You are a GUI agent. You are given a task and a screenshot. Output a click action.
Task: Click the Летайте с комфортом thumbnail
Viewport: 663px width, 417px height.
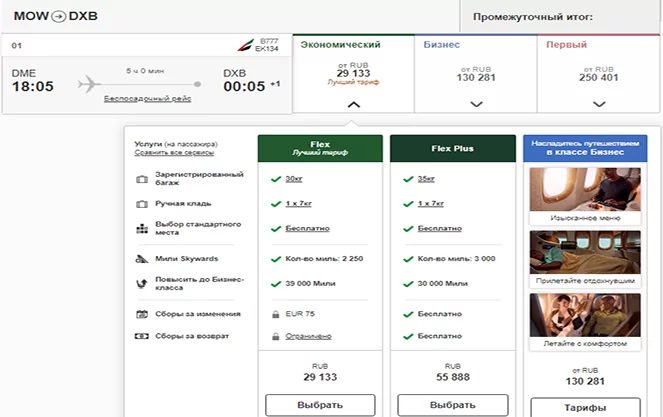click(585, 321)
